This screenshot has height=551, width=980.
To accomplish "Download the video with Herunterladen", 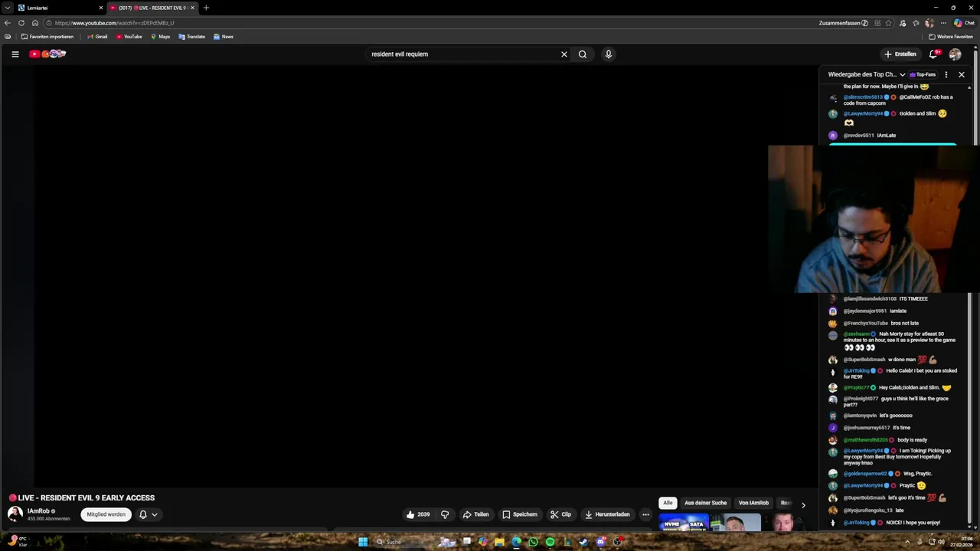I will 607,514.
